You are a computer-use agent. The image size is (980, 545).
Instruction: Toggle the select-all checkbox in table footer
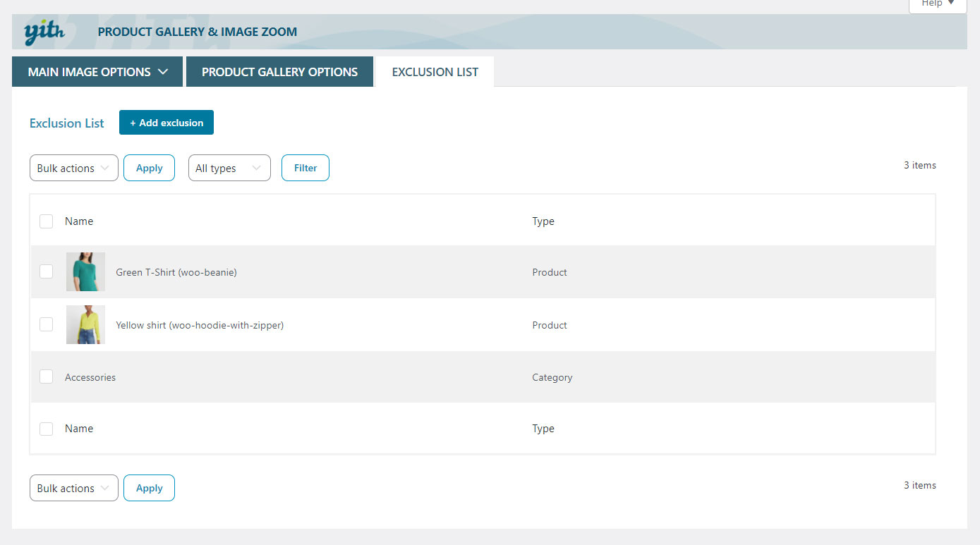pyautogui.click(x=47, y=429)
